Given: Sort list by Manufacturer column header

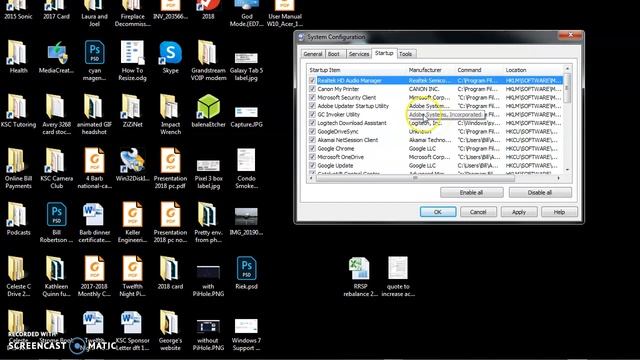Looking at the screenshot, I should coord(431,70).
